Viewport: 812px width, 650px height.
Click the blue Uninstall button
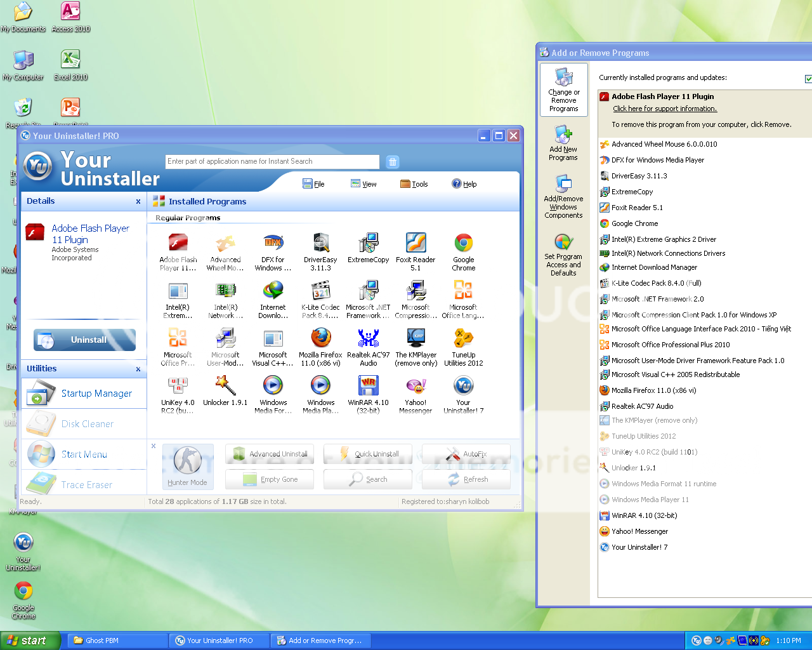pos(84,340)
